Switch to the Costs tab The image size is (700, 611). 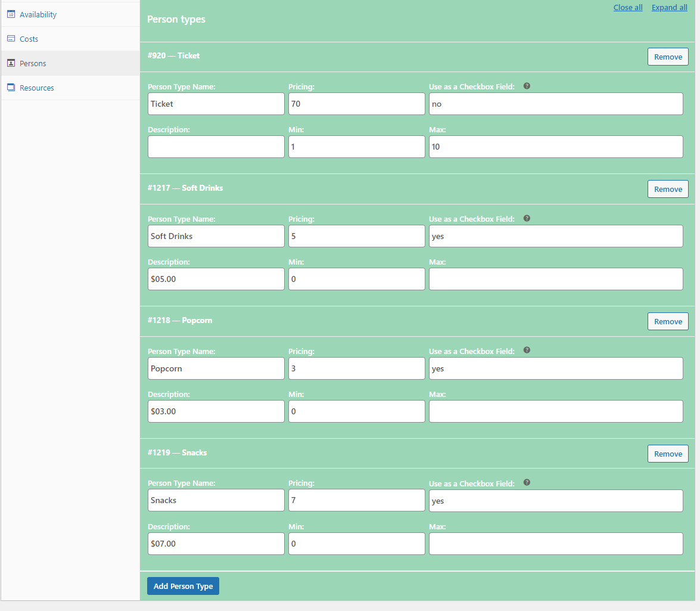[x=30, y=38]
